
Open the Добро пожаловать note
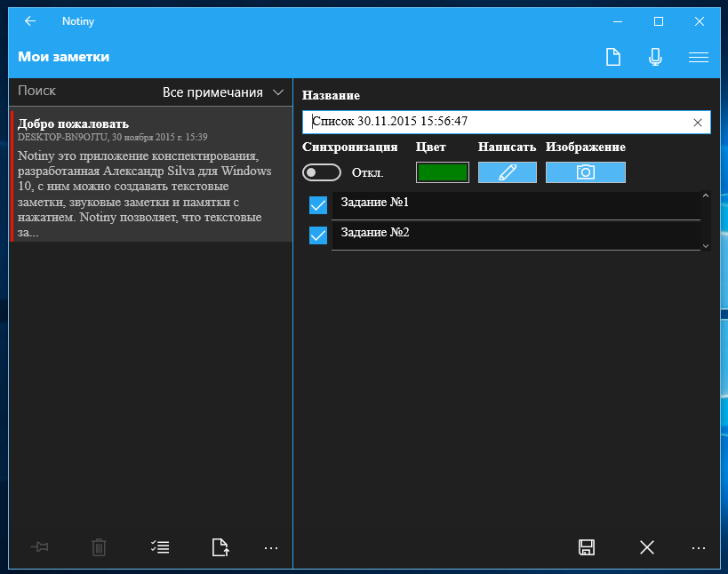point(151,176)
